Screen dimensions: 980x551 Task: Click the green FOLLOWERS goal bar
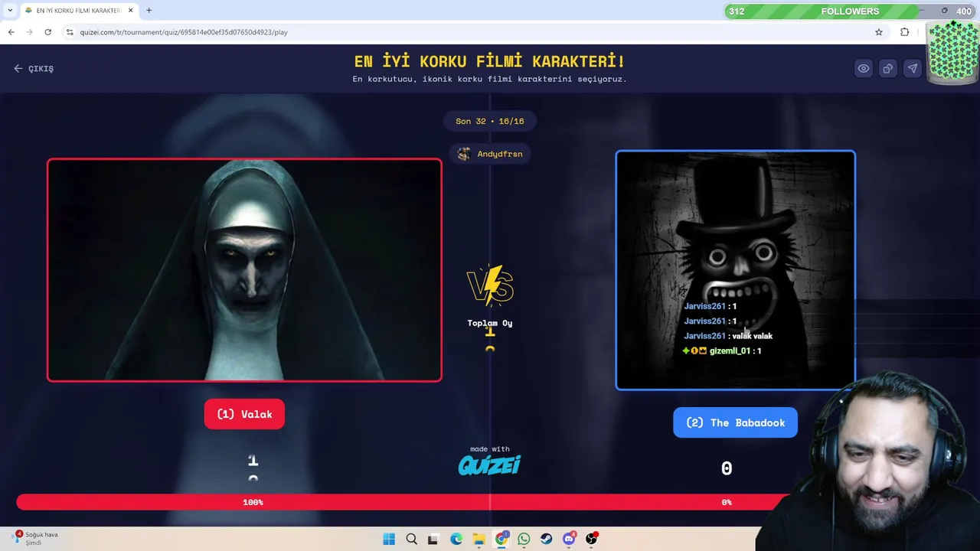coord(850,11)
